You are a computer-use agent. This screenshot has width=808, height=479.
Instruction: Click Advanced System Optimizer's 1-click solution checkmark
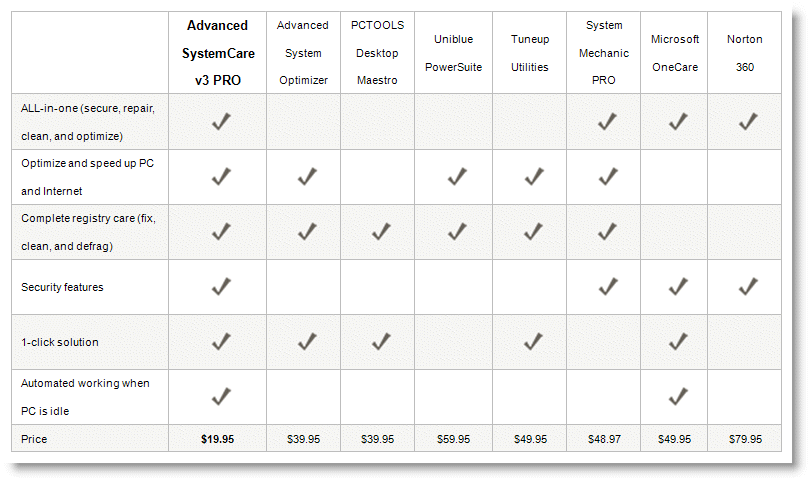307,341
